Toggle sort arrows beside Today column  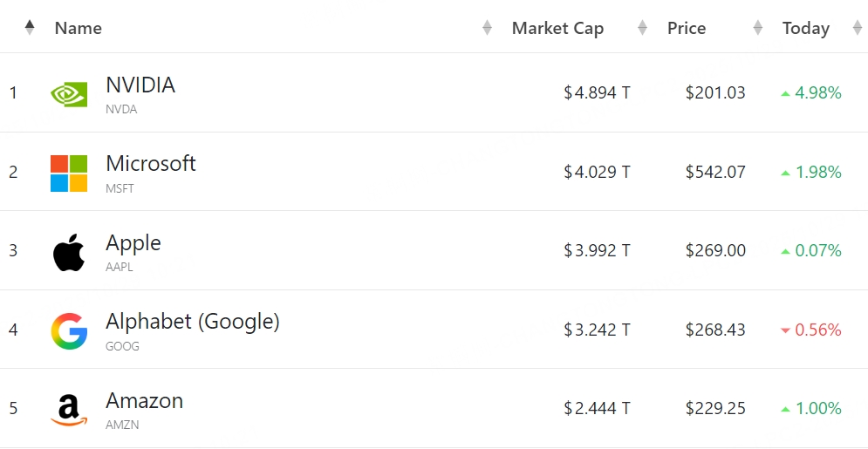(x=857, y=28)
